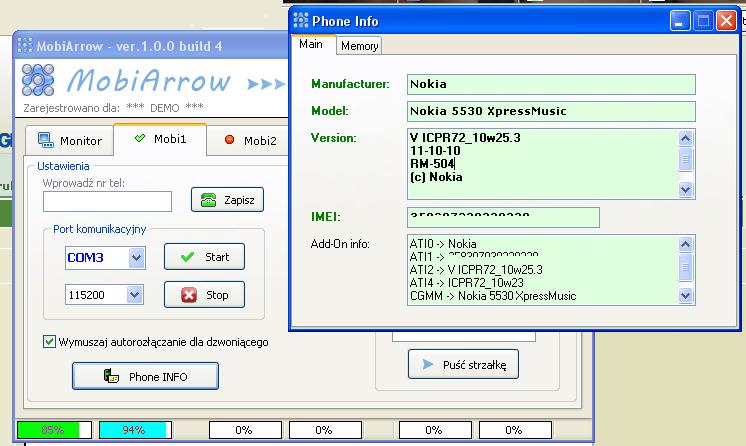Switch to the Main tab in Phone Info
The height and width of the screenshot is (446, 746).
[311, 44]
